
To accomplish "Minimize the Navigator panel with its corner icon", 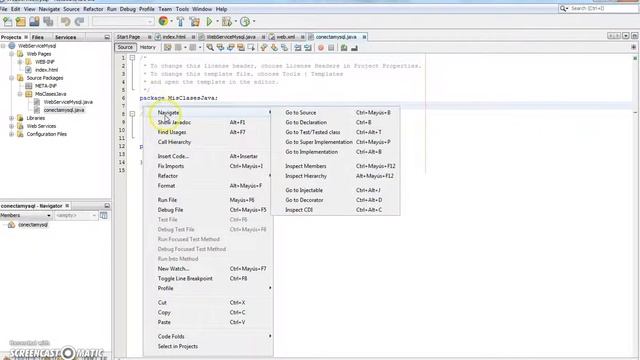I will coord(107,206).
